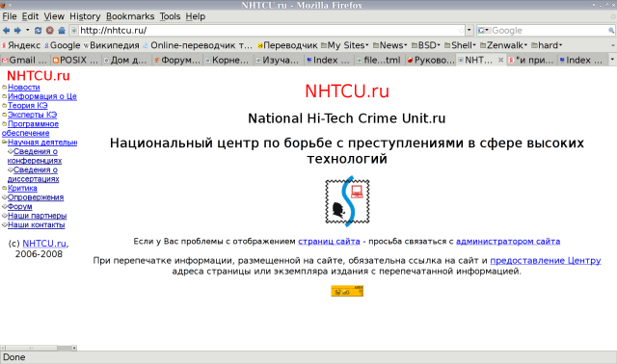
Task: Open the list all tabs dropdown
Action: tap(612, 60)
